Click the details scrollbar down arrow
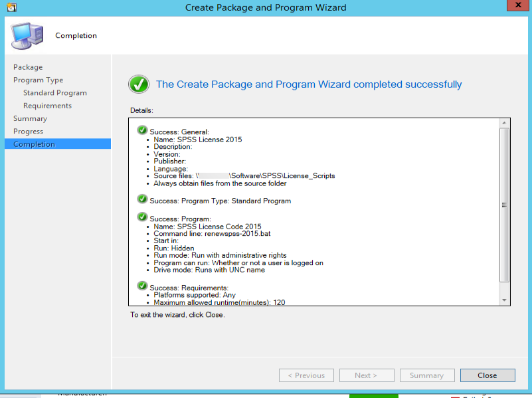Viewport: 532px width, 398px height. point(504,300)
